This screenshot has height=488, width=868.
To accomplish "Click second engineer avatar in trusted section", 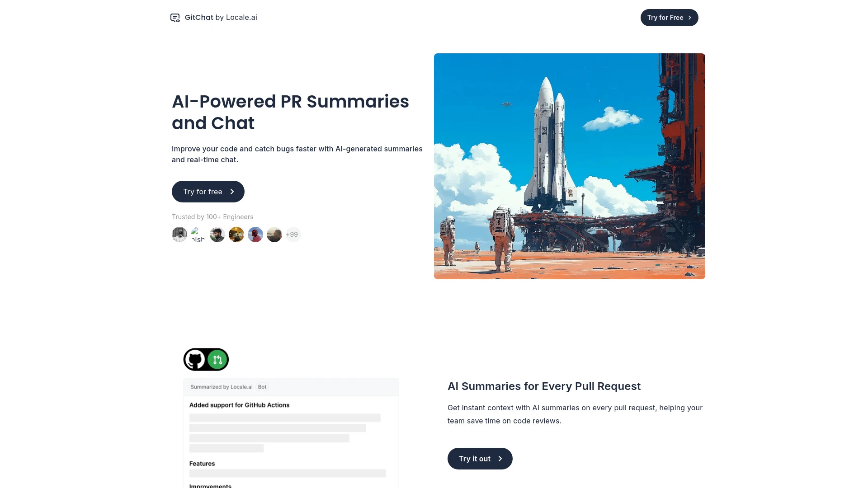I will [198, 234].
